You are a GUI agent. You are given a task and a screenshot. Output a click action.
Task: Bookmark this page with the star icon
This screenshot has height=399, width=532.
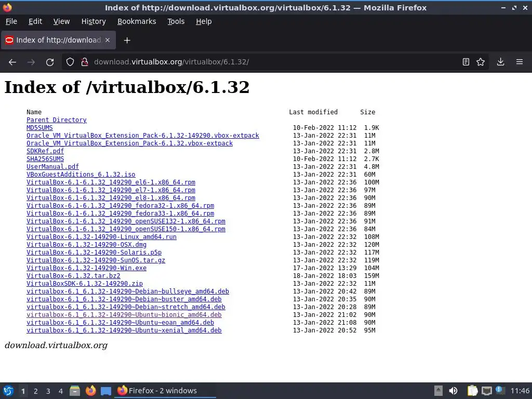pos(481,62)
